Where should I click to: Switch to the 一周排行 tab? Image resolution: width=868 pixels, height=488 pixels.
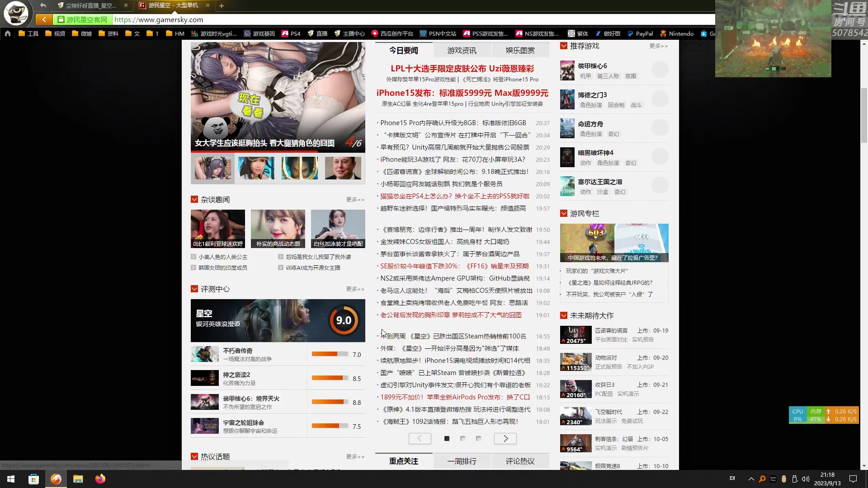coord(462,461)
